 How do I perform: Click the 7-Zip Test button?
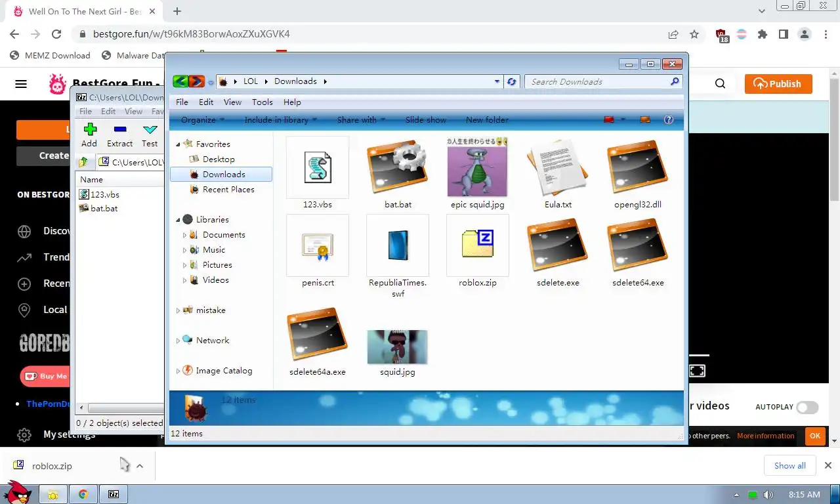(150, 135)
